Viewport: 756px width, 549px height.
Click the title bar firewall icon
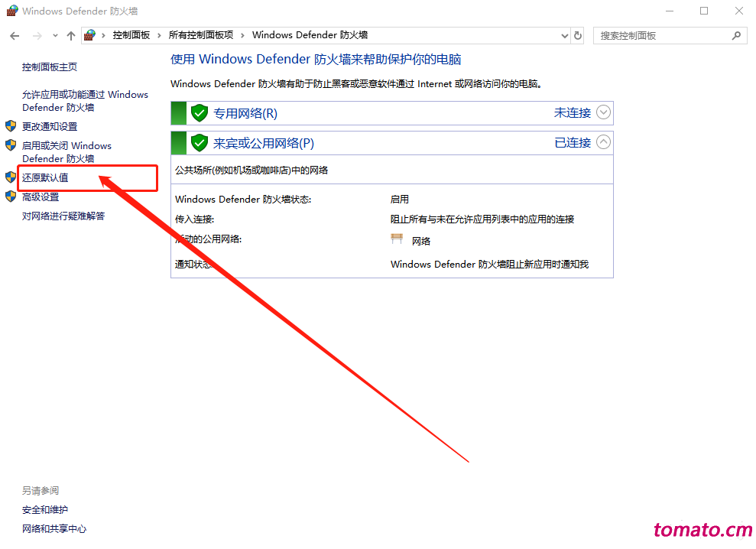click(x=12, y=11)
